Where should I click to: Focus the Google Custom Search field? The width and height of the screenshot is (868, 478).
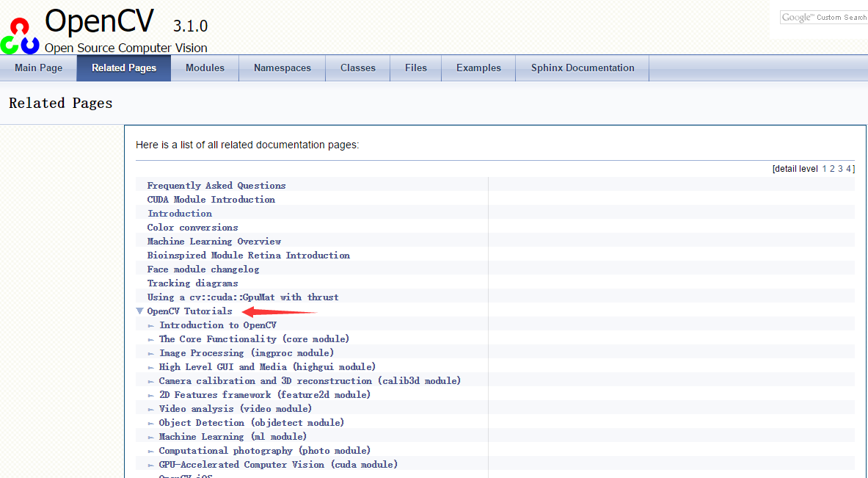point(824,18)
